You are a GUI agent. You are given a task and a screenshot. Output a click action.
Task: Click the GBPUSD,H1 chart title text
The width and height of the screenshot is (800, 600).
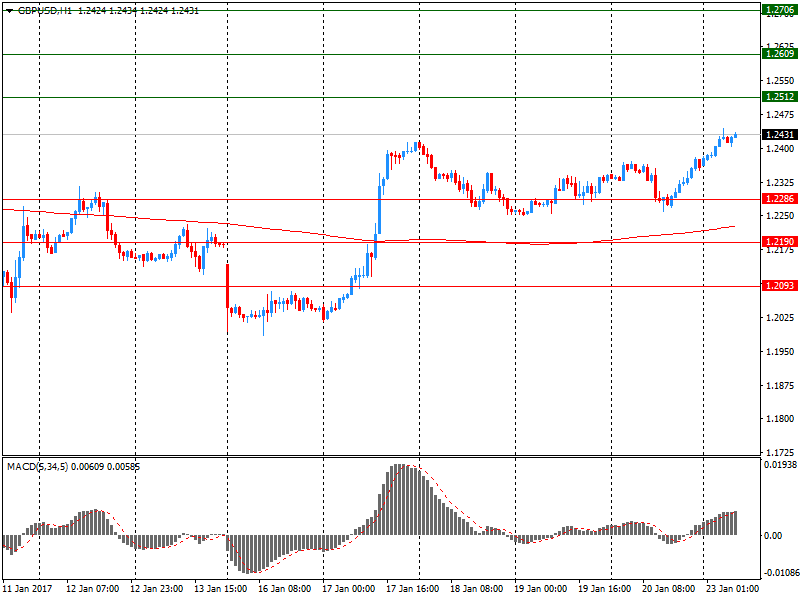[x=45, y=11]
